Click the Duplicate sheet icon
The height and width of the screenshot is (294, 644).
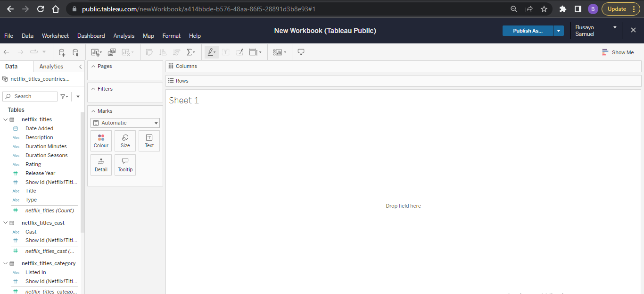click(x=112, y=52)
